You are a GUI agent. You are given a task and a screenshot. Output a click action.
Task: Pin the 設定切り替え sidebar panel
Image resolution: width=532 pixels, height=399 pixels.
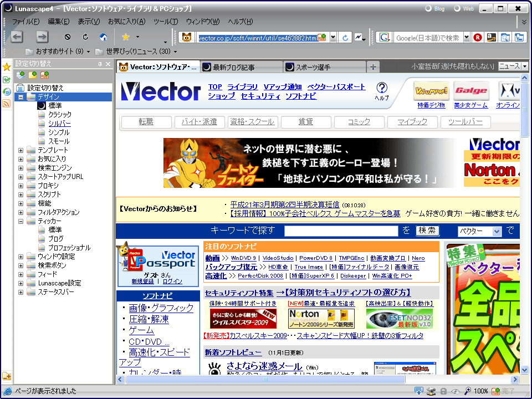(x=100, y=64)
